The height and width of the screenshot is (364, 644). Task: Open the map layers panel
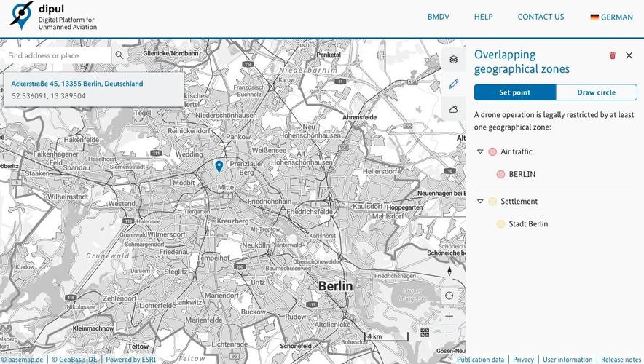453,60
